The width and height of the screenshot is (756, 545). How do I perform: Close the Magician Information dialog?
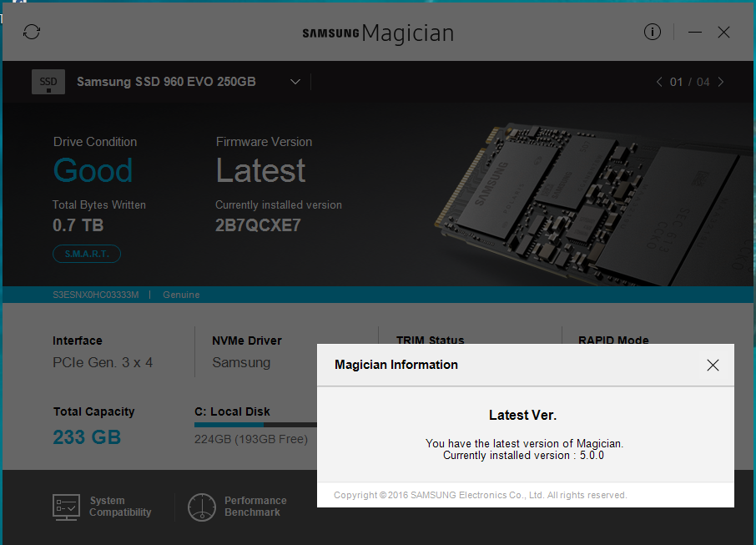(x=713, y=365)
